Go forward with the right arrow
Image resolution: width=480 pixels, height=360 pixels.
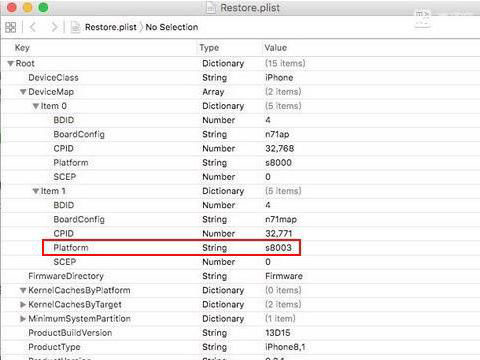tap(54, 27)
